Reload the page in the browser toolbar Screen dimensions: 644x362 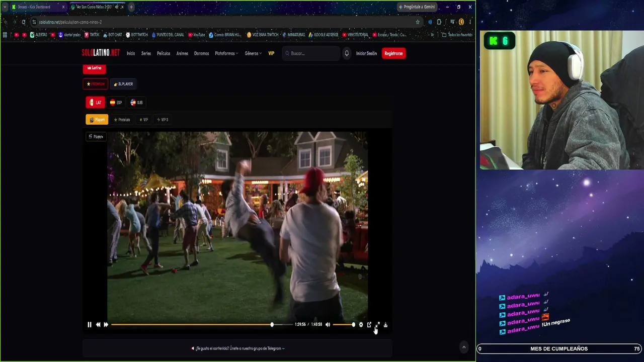coord(23,22)
